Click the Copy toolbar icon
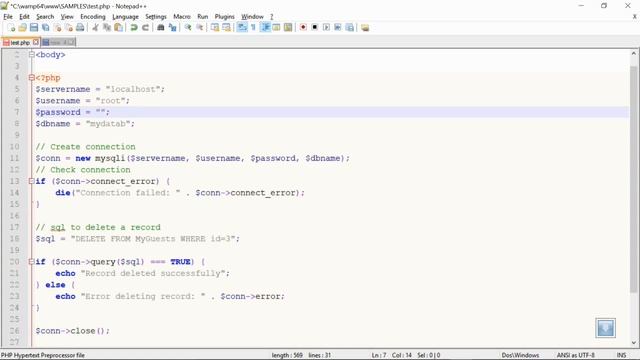The image size is (640, 360). coord(107,27)
